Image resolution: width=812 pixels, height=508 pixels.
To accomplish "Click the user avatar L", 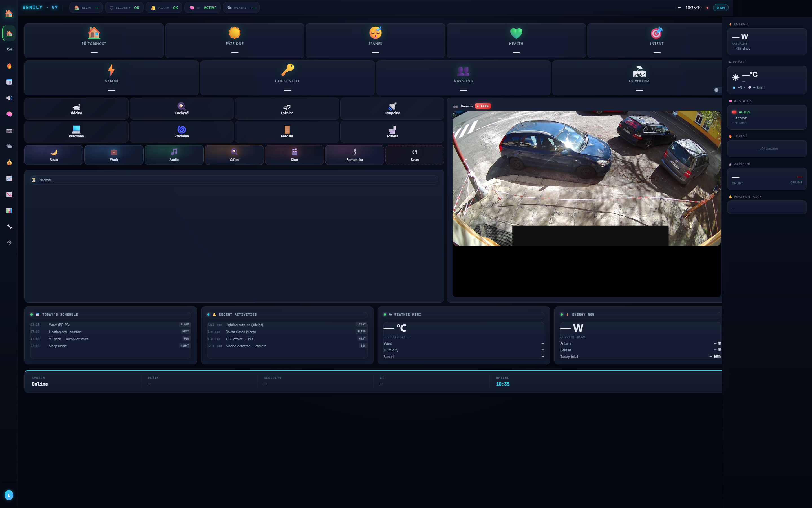I will 9,495.
